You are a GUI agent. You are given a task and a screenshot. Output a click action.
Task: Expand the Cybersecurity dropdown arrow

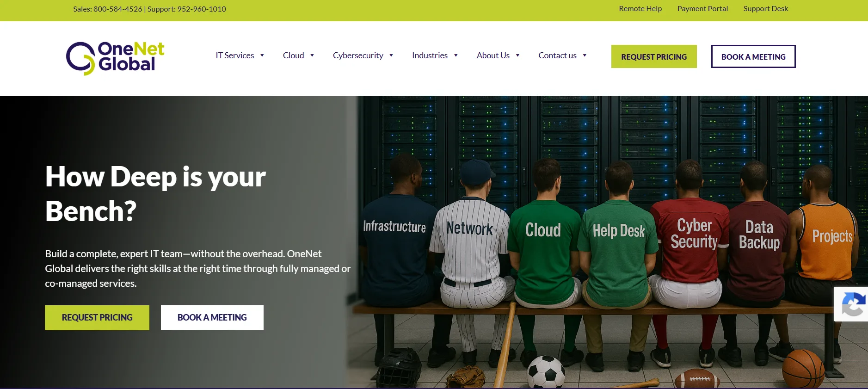pyautogui.click(x=391, y=56)
